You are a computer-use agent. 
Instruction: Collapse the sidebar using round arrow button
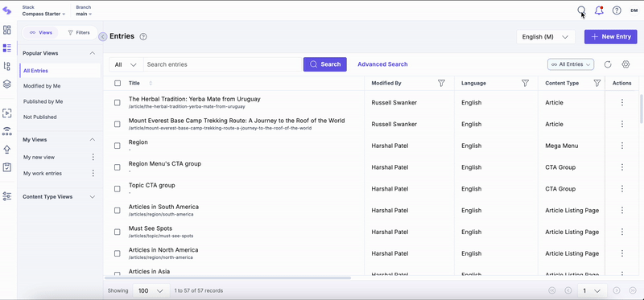tap(103, 36)
